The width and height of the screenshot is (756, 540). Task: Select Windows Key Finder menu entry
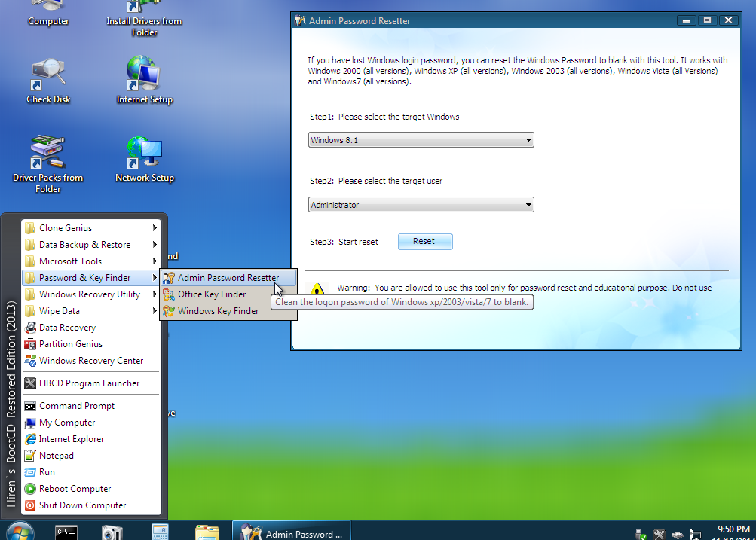[228, 311]
